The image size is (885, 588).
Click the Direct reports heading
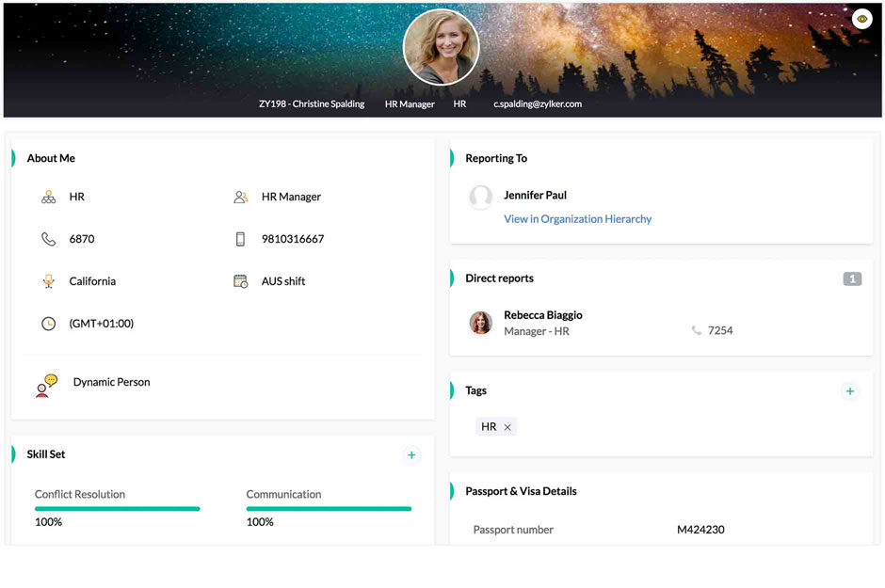500,278
